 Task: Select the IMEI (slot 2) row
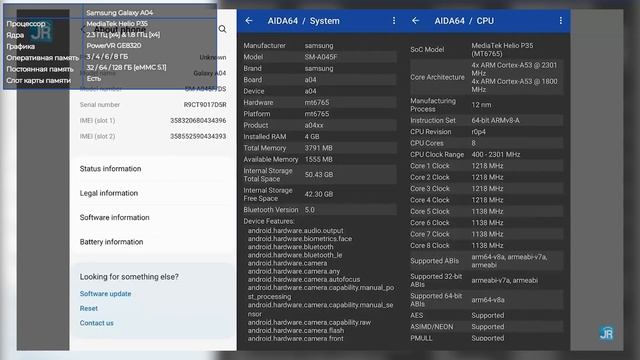point(153,136)
